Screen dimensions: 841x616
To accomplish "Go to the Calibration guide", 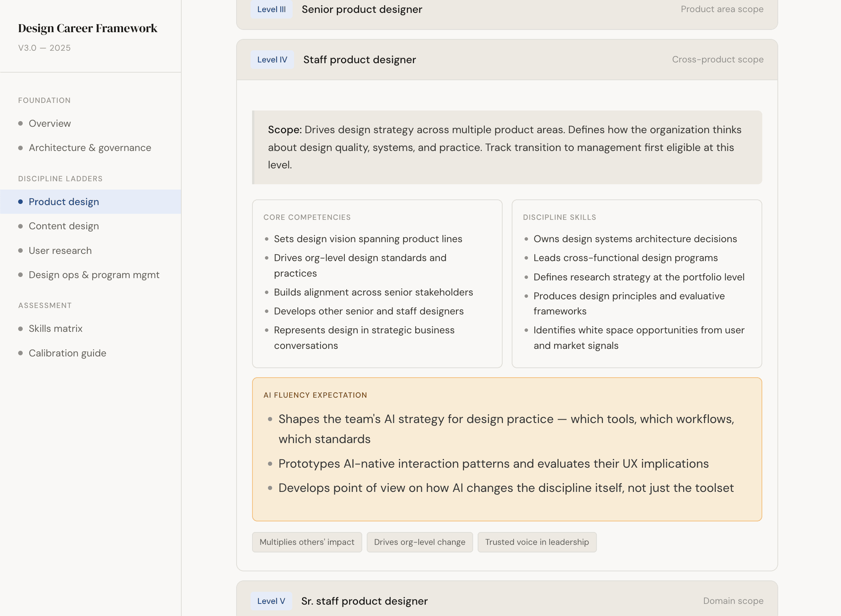I will (x=67, y=353).
